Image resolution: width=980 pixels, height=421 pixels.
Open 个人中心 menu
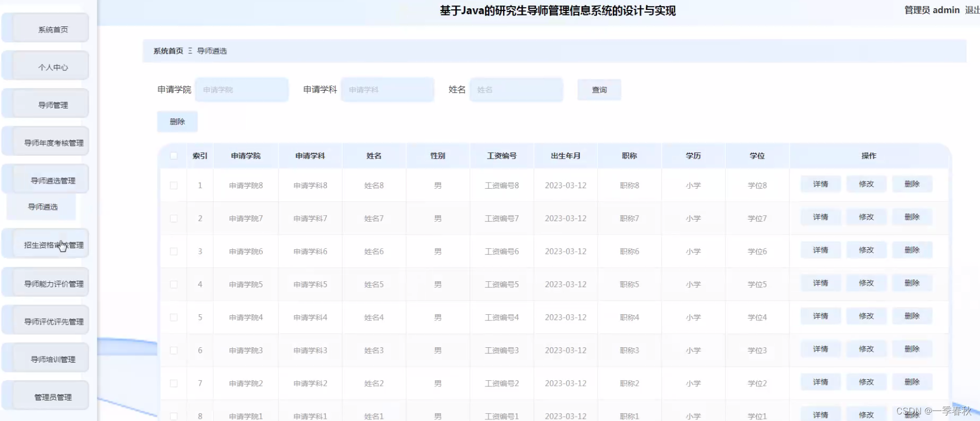(45, 66)
